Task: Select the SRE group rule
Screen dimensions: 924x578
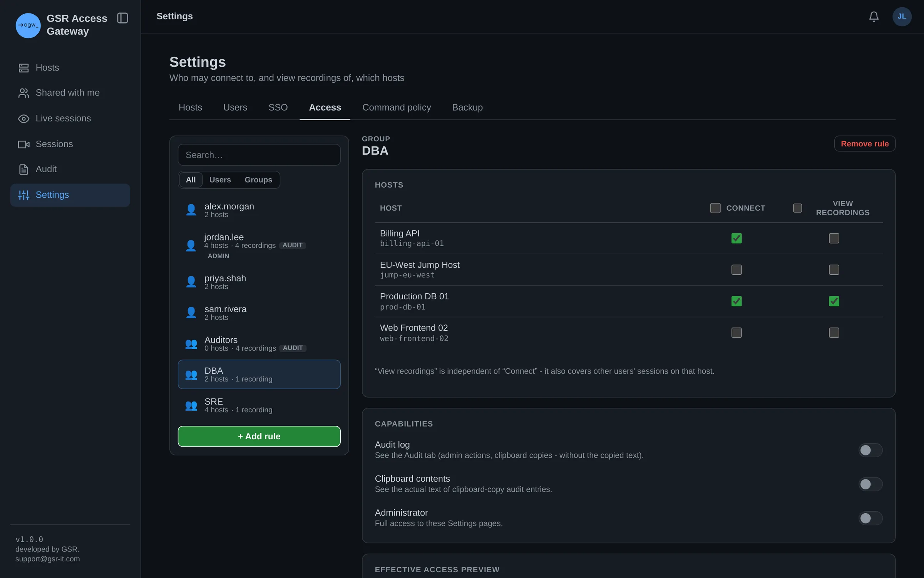Action: coord(259,405)
